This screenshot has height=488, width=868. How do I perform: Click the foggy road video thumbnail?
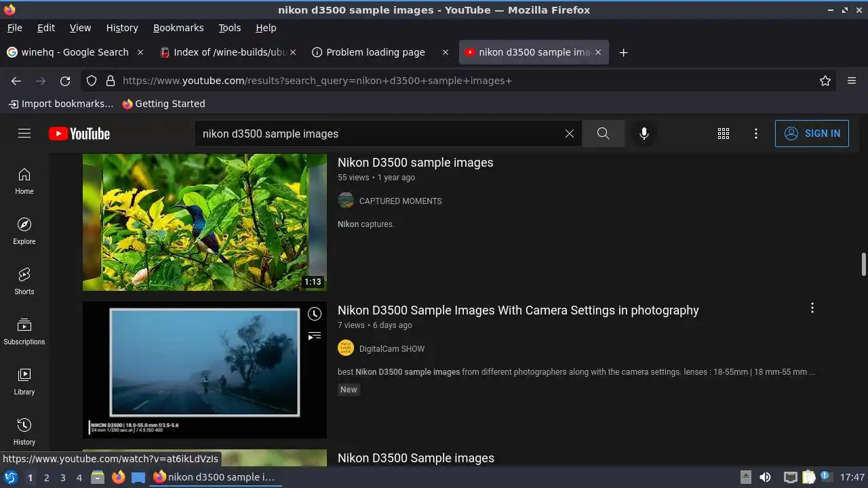point(205,370)
